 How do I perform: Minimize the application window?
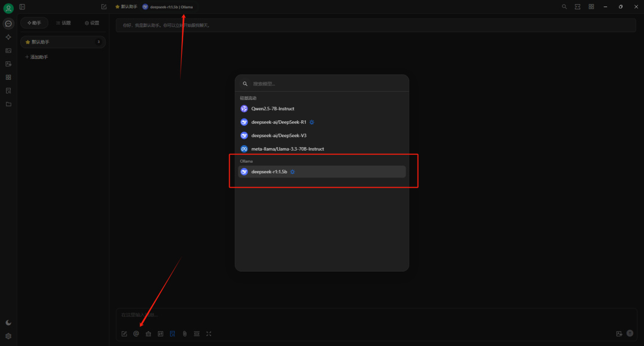605,7
